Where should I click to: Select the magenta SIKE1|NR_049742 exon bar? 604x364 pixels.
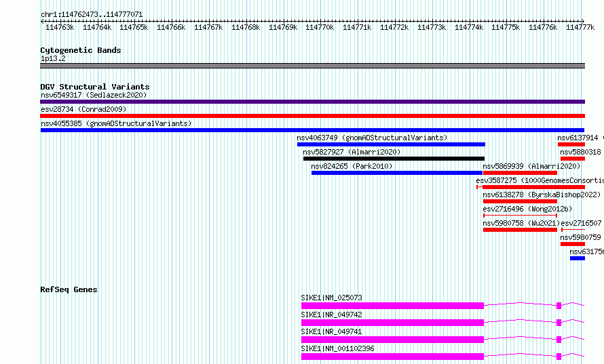pyautogui.click(x=392, y=323)
